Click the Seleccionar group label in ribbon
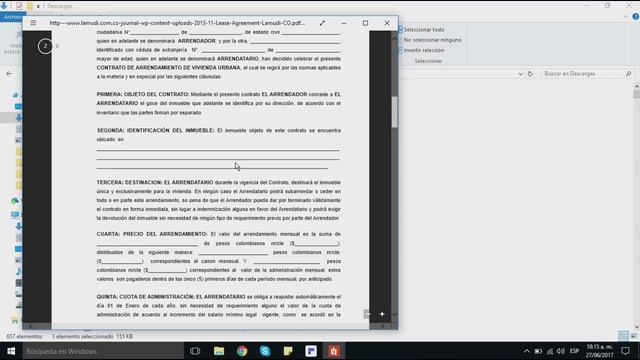Viewport: 640px width, 360px height. [x=428, y=61]
